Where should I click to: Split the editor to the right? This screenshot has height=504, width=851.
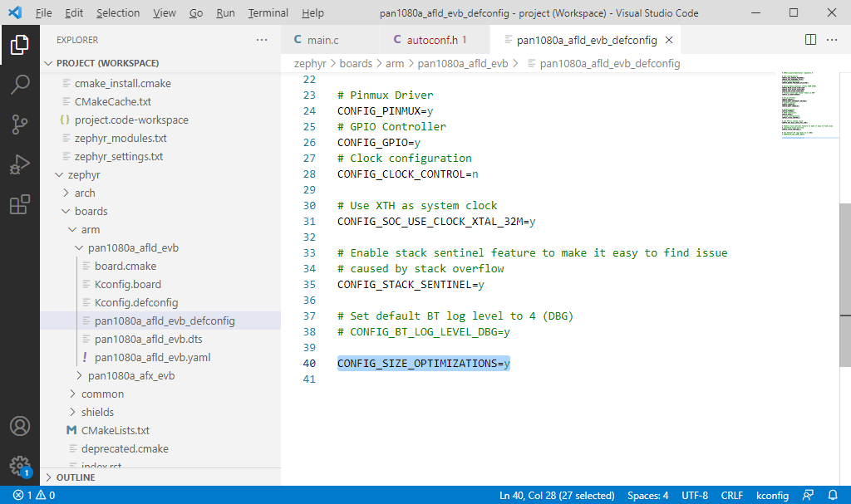point(810,40)
